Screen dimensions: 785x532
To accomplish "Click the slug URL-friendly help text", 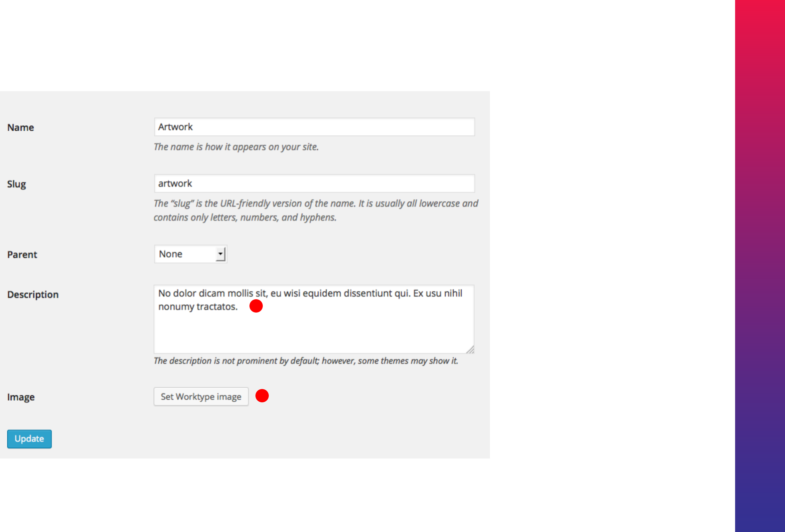I will pos(315,210).
